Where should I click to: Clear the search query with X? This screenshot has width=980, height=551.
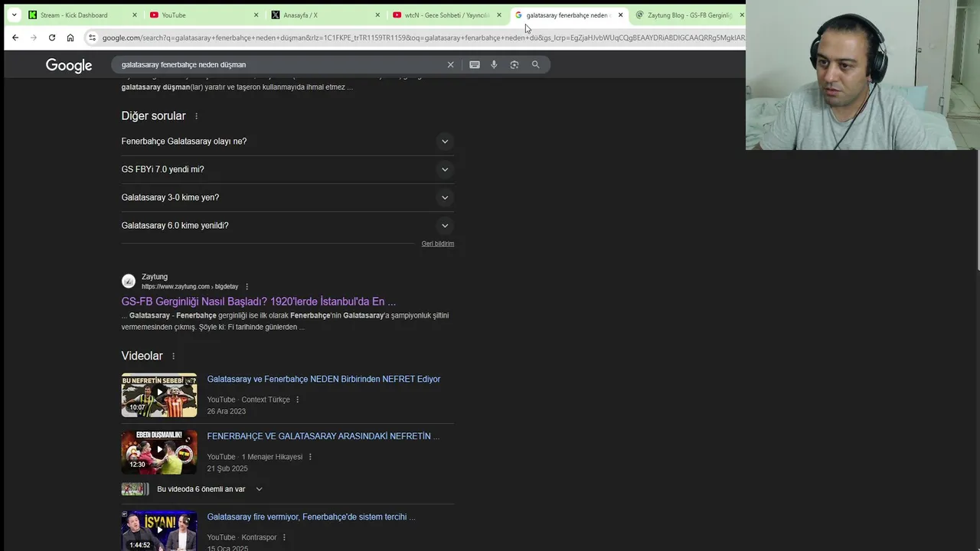click(x=450, y=65)
